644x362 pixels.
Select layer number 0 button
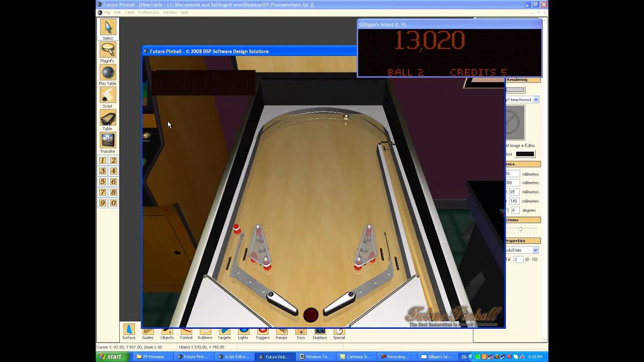(114, 203)
